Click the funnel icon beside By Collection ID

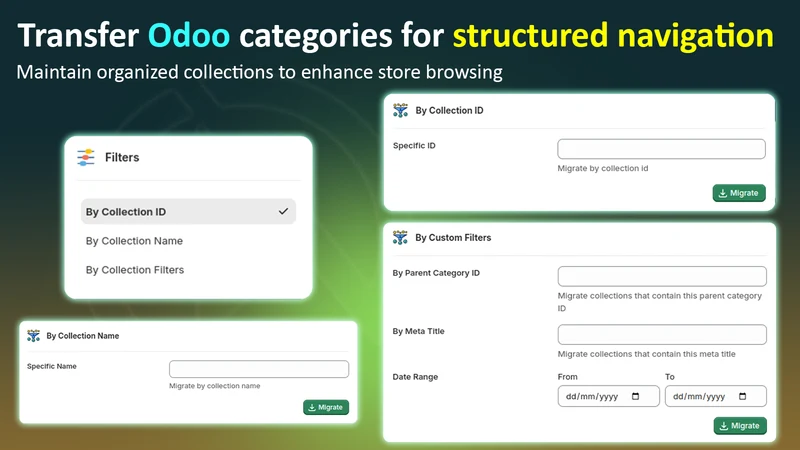401,110
